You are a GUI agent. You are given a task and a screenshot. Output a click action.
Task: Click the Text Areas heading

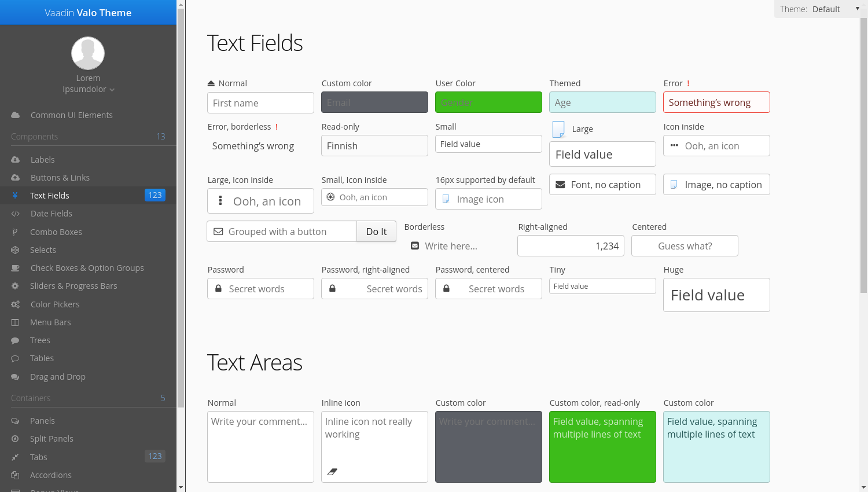click(255, 363)
